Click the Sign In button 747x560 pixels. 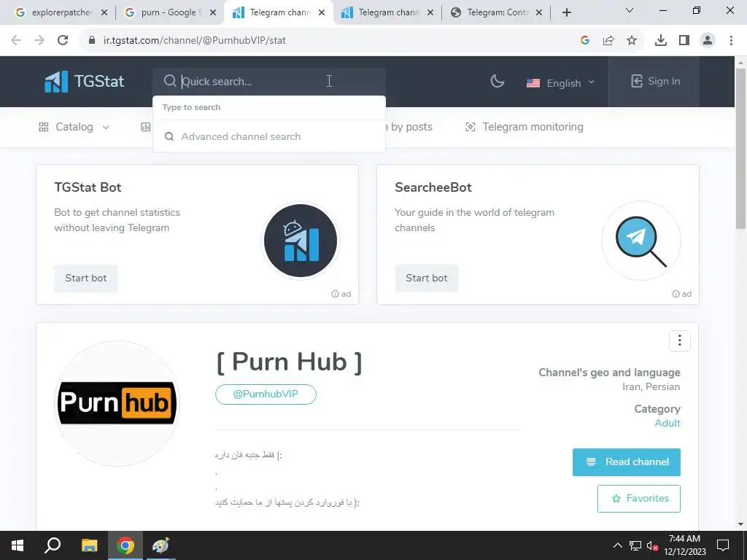[x=656, y=82]
